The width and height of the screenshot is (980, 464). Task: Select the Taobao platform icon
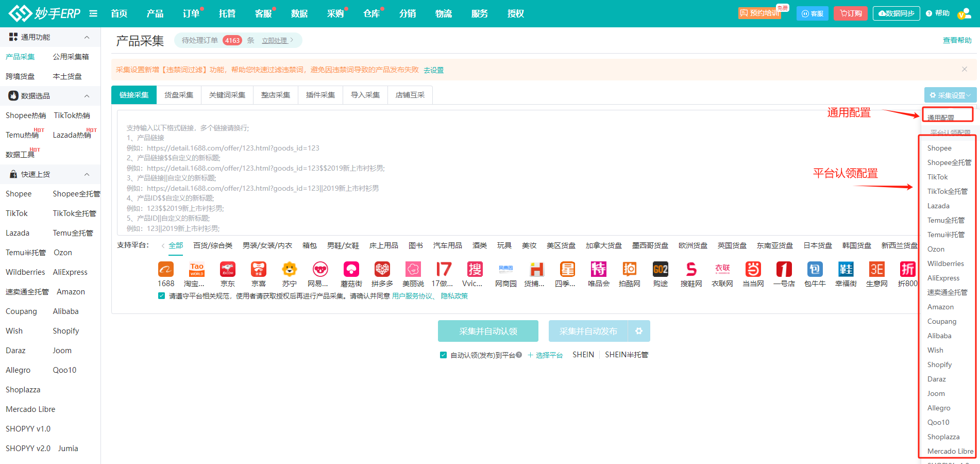[197, 269]
